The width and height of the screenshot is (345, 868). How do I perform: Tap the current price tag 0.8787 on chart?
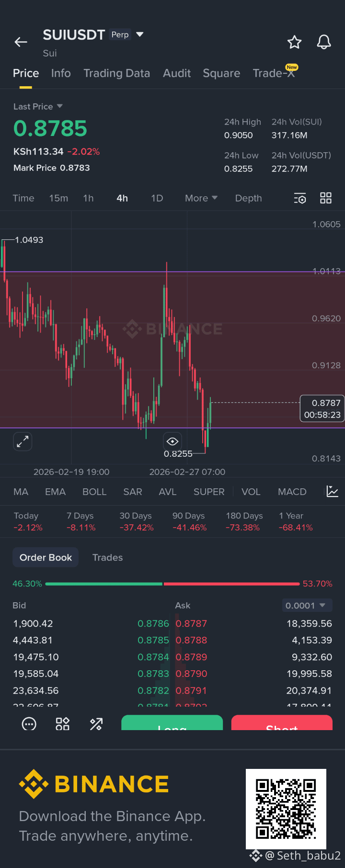click(x=322, y=408)
